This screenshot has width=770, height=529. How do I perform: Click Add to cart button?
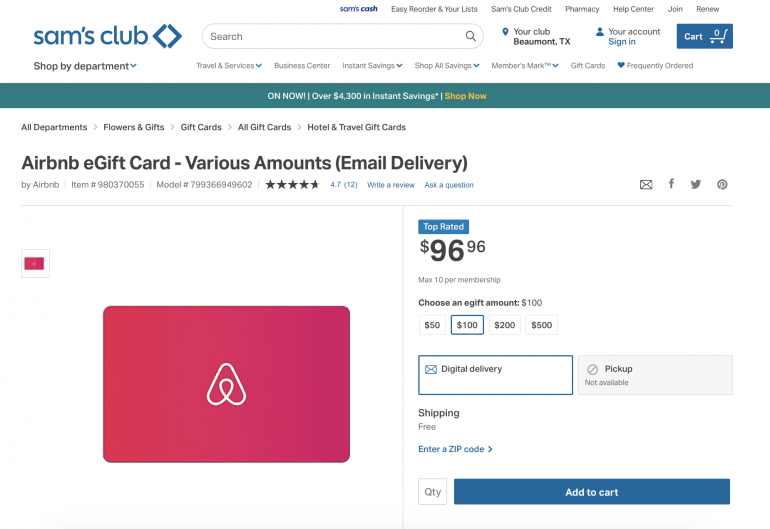(591, 492)
